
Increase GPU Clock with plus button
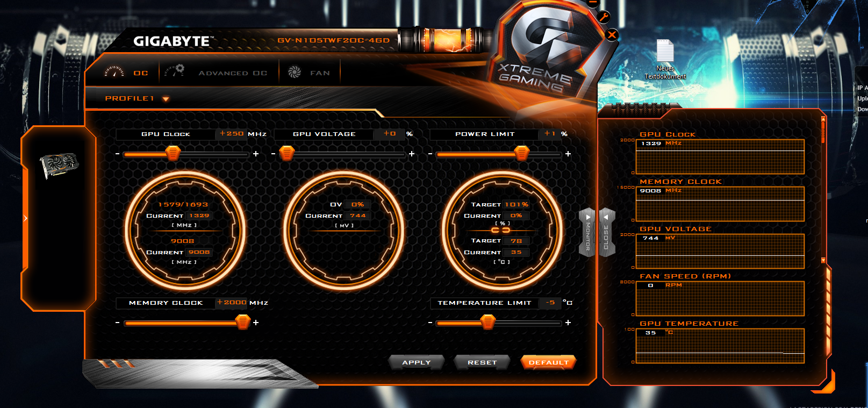[256, 154]
